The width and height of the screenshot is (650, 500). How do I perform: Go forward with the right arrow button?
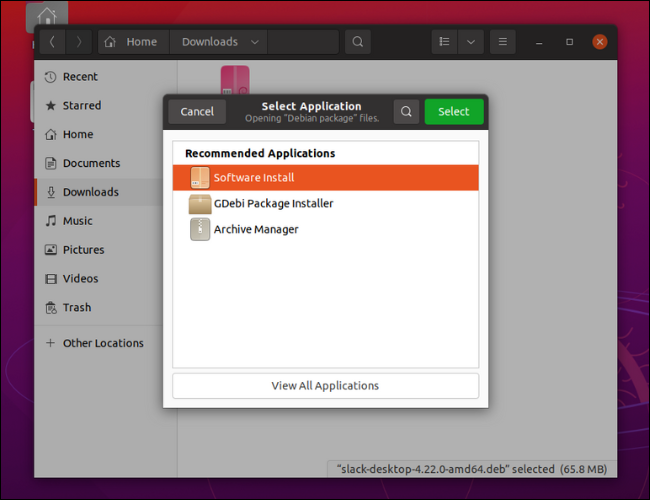click(79, 42)
